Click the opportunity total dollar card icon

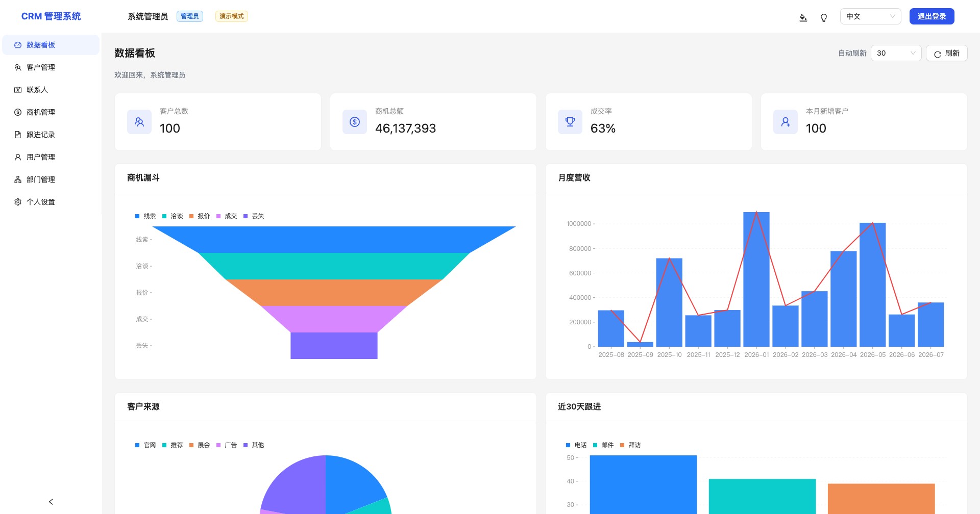coord(355,122)
